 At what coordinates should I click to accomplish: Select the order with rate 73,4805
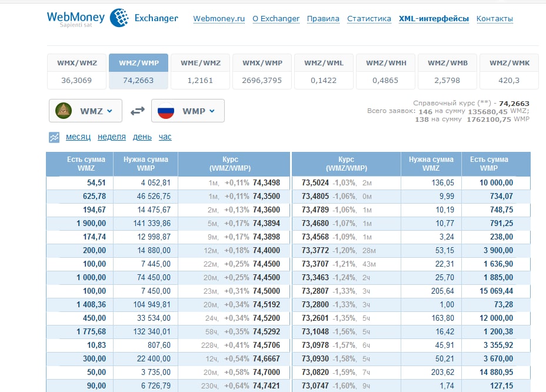[411, 197]
